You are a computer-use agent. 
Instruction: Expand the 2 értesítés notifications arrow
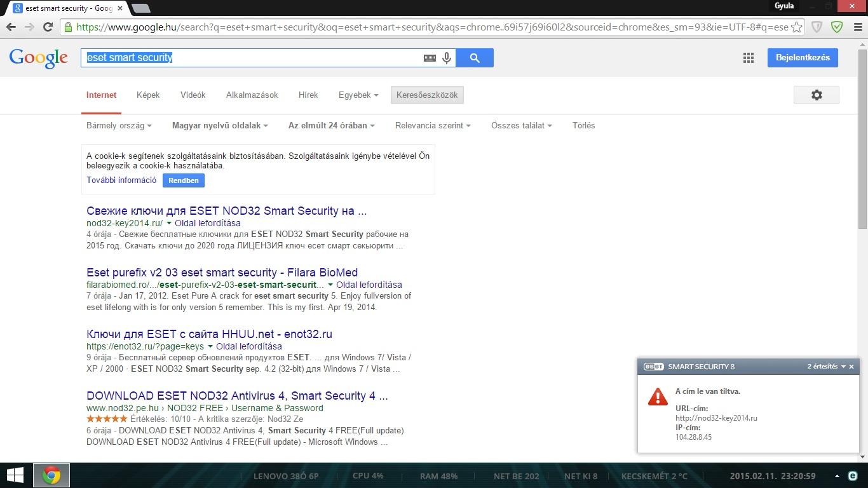[x=844, y=367]
